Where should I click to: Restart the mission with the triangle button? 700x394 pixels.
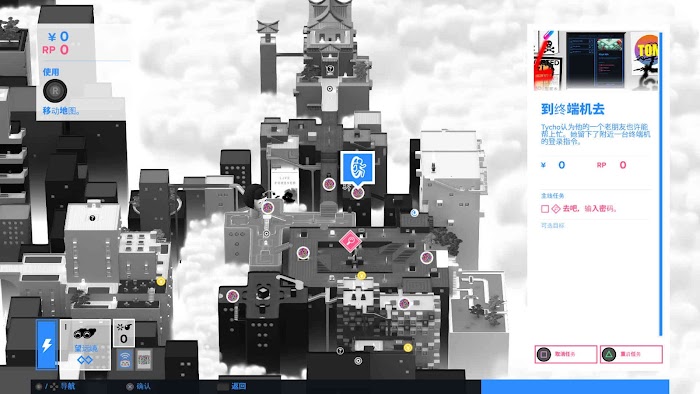pos(631,354)
